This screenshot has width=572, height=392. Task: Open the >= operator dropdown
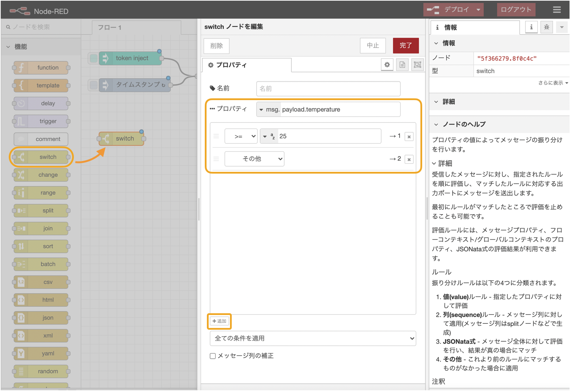pyautogui.click(x=241, y=136)
